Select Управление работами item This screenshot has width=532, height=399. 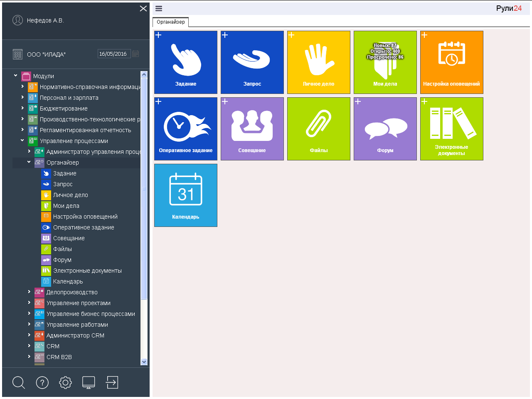click(77, 325)
